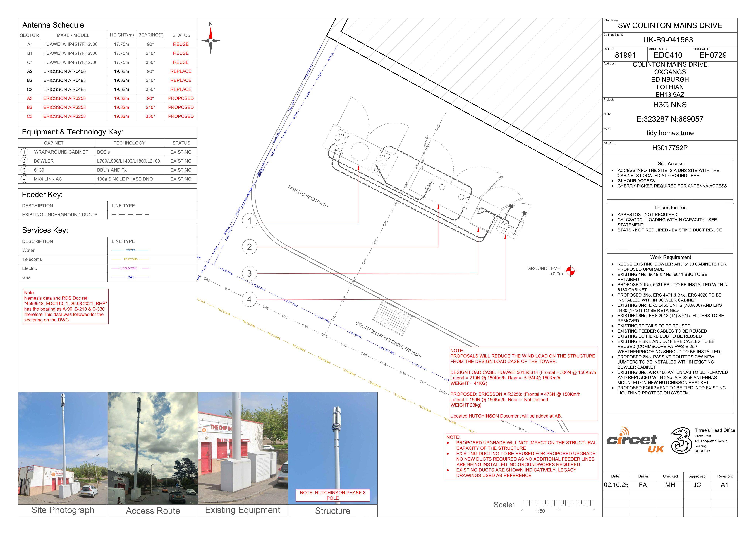
Task: Click 'ERICSSON AIR6488' in row A2
Action: (x=64, y=71)
